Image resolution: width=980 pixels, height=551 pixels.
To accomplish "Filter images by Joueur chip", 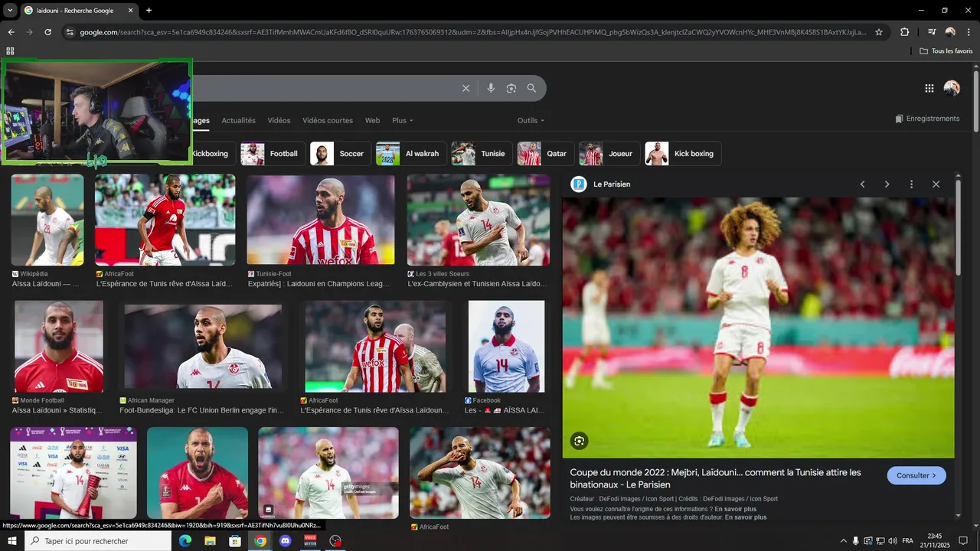I will click(x=609, y=154).
